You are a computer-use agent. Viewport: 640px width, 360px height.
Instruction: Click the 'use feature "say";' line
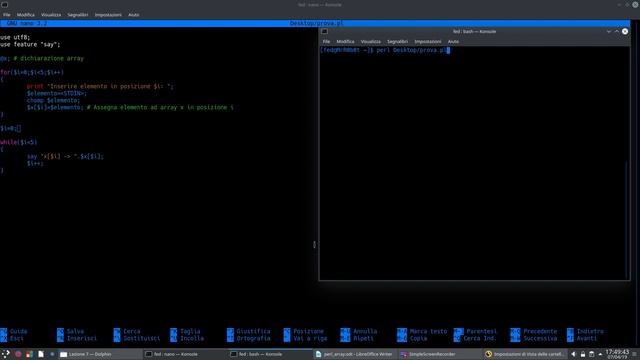(30, 44)
